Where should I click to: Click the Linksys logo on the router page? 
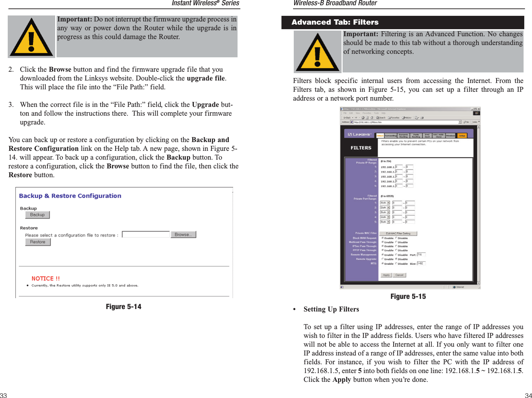pos(359,134)
